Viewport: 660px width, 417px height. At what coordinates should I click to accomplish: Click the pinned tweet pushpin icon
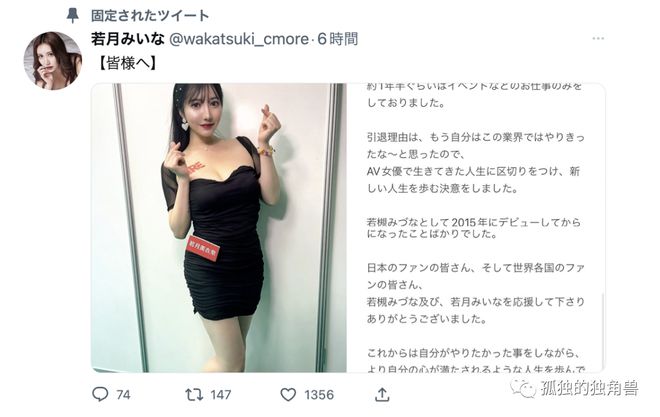coord(72,16)
